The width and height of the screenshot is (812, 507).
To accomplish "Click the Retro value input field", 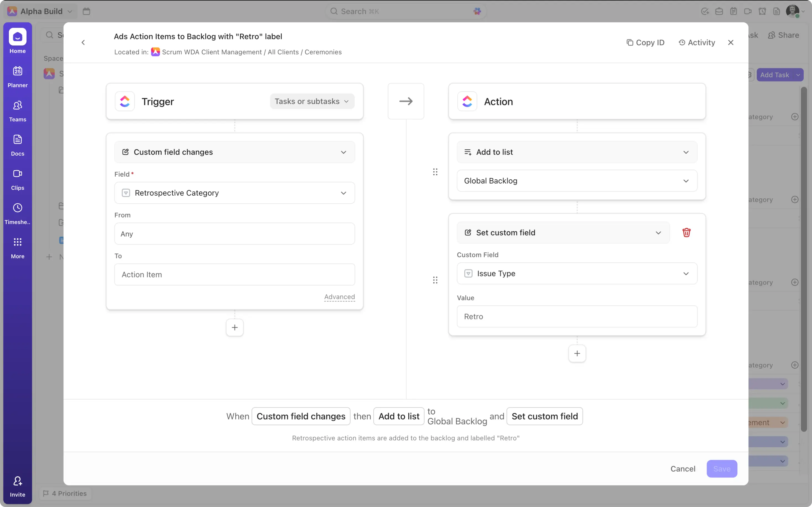I will pyautogui.click(x=577, y=316).
